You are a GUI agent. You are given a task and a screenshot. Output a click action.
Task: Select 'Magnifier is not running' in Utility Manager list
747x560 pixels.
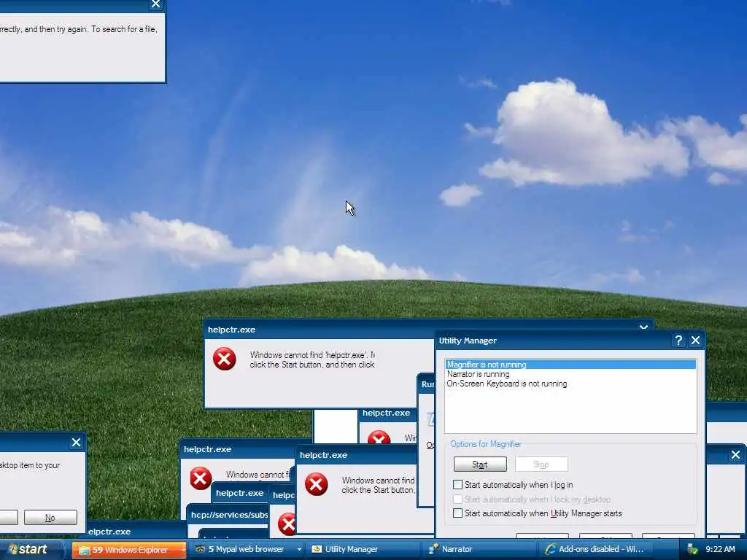(x=570, y=365)
